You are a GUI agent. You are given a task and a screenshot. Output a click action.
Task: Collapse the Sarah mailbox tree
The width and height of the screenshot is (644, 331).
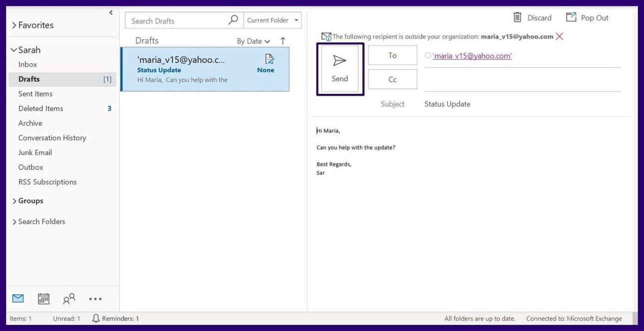(14, 50)
